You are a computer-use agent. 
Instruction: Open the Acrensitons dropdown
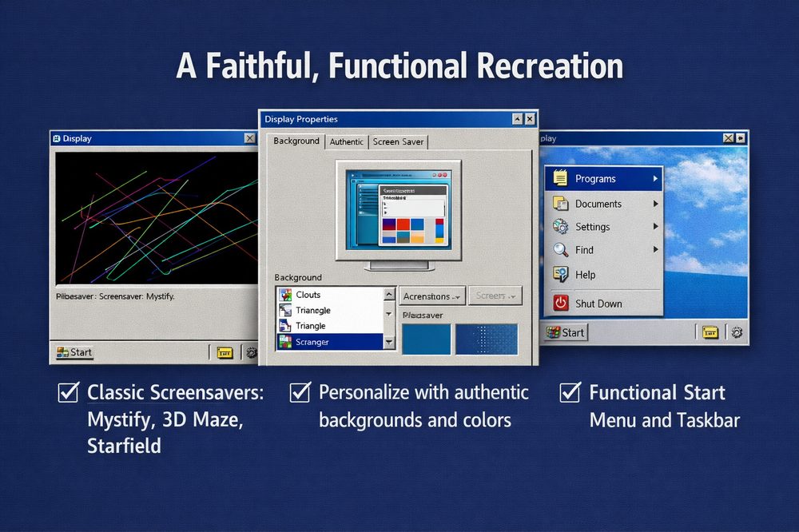(x=432, y=296)
